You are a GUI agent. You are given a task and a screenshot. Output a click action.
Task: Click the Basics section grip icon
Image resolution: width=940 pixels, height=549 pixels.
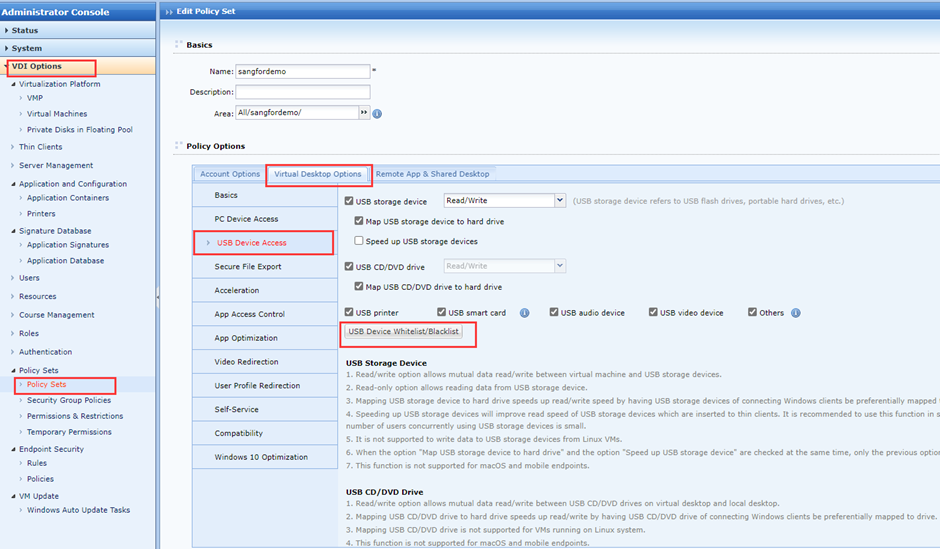coord(179,45)
